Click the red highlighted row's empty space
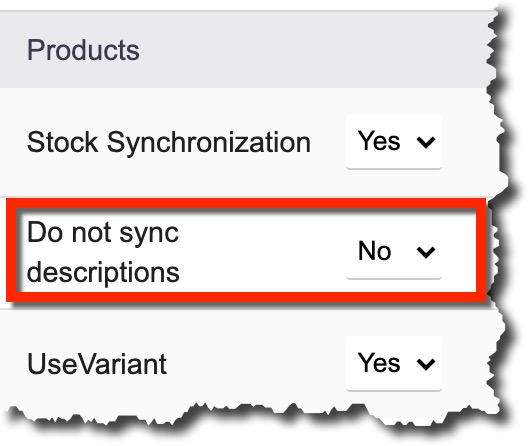The image size is (530, 446). pos(262,252)
